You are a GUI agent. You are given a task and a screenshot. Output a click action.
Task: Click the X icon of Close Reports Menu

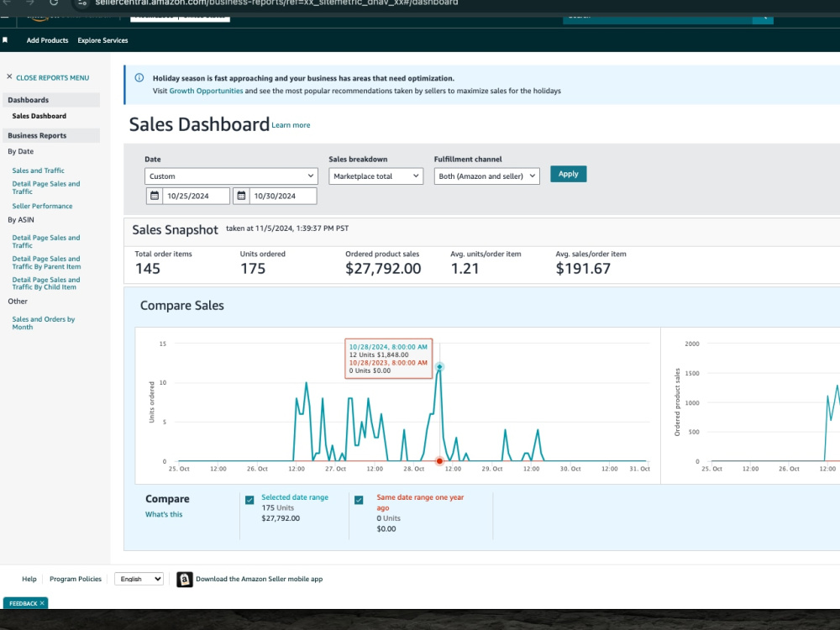coord(9,77)
